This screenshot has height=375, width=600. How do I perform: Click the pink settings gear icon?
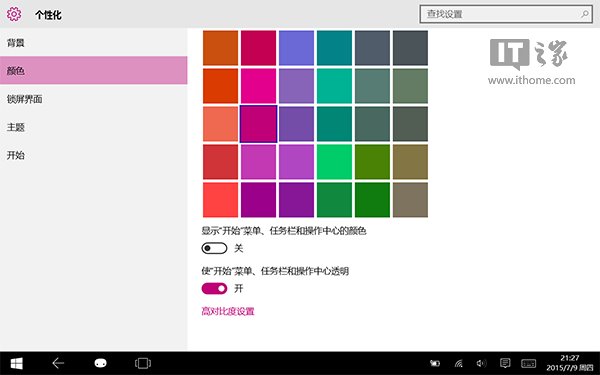point(14,15)
